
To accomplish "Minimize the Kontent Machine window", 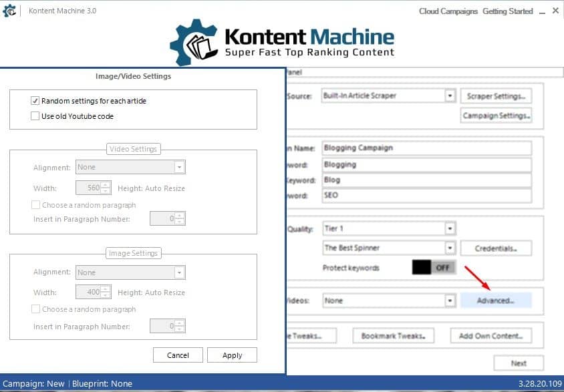I will (543, 11).
